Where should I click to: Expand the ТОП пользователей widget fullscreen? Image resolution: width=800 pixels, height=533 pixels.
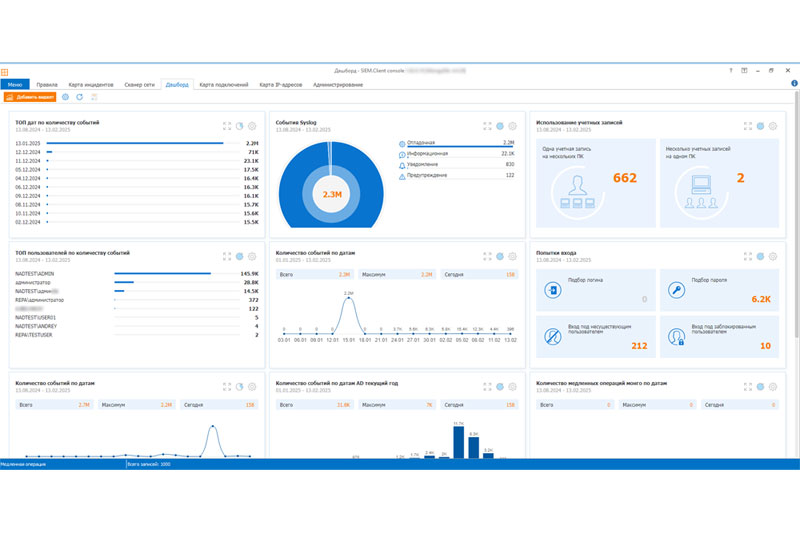pyautogui.click(x=227, y=257)
